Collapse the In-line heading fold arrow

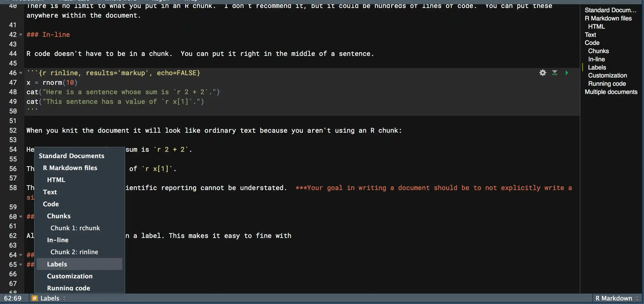(21, 35)
